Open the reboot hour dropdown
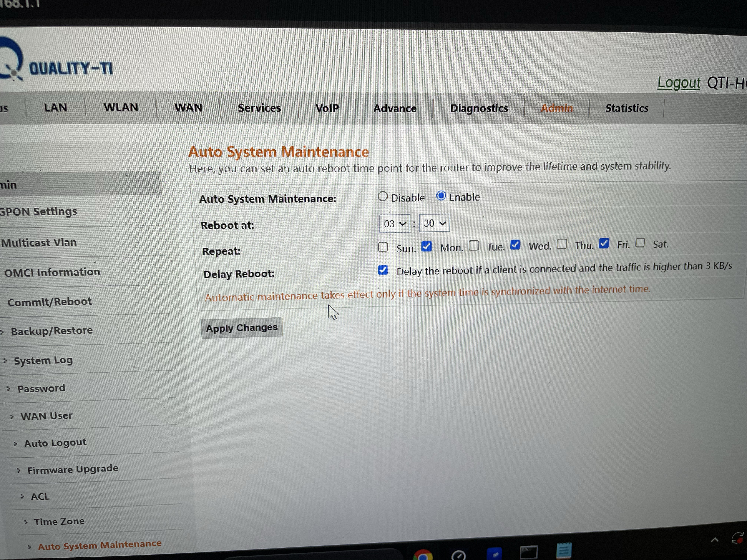This screenshot has width=747, height=560. click(394, 224)
